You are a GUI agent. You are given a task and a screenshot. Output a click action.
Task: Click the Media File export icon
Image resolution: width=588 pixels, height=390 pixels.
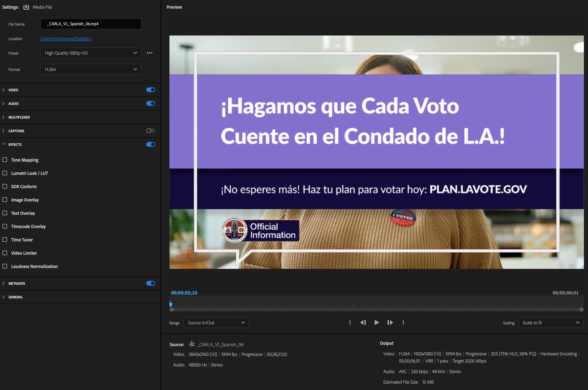[x=26, y=7]
